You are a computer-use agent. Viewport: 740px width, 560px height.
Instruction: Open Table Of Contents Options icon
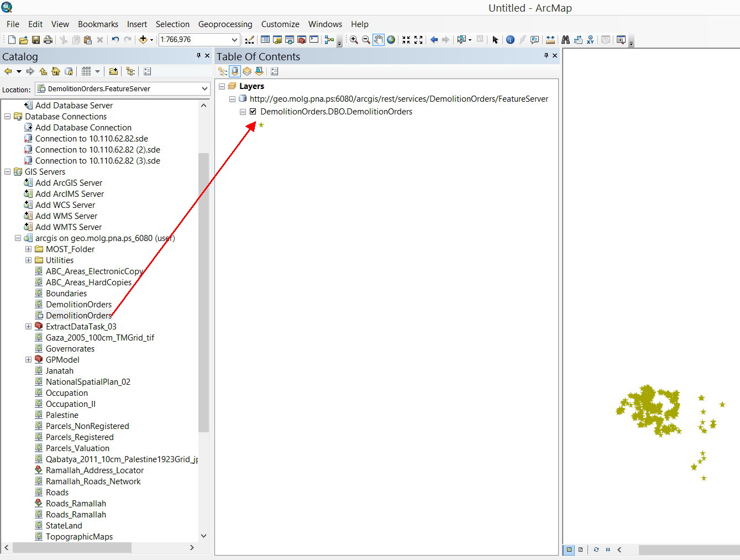click(275, 71)
